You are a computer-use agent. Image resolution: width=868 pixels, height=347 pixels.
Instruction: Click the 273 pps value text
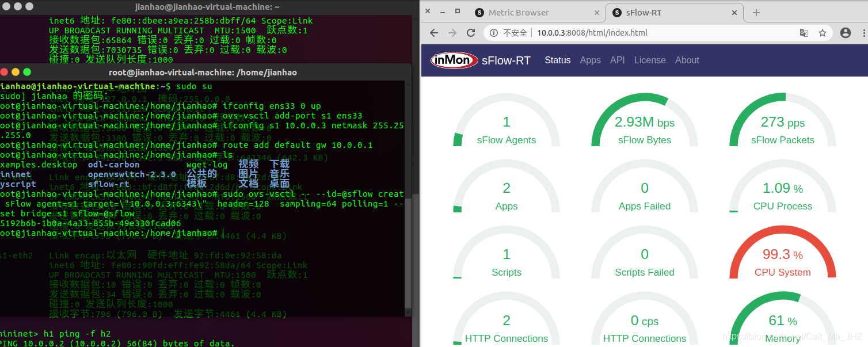click(783, 122)
